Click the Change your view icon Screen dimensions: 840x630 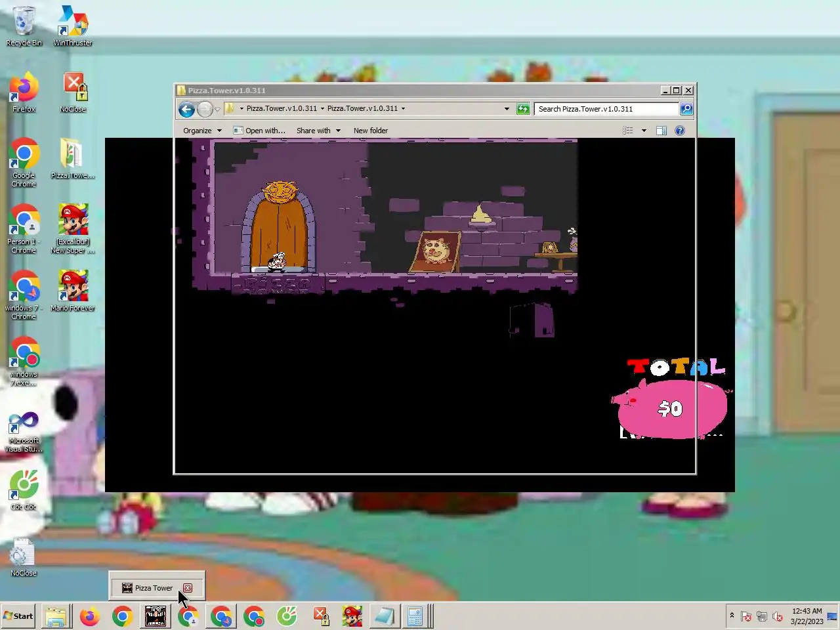(x=628, y=131)
